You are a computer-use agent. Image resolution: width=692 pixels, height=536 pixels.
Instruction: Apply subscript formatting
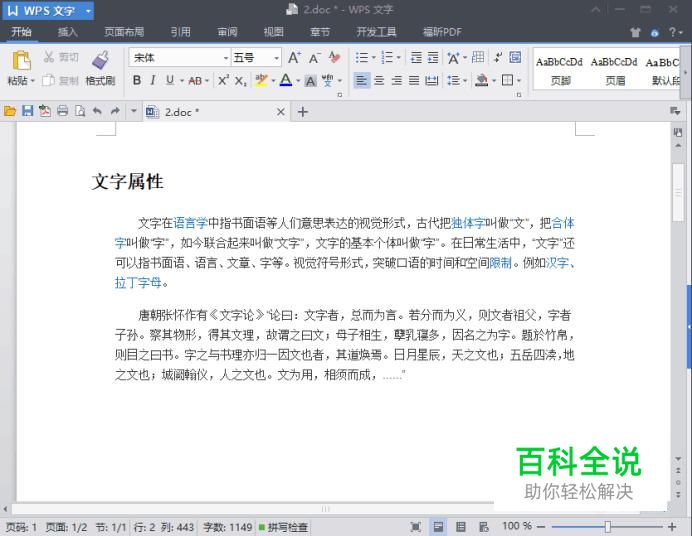click(x=241, y=81)
